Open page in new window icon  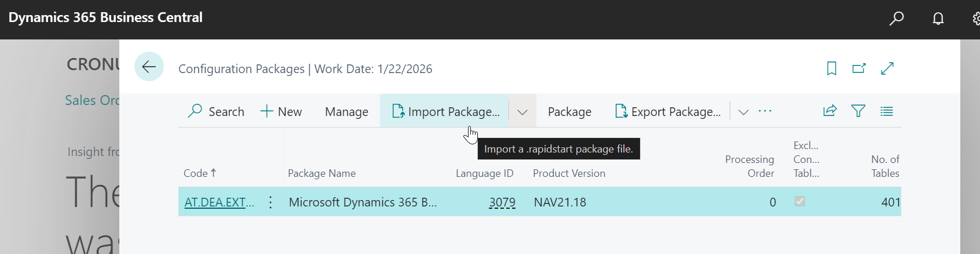pyautogui.click(x=859, y=68)
